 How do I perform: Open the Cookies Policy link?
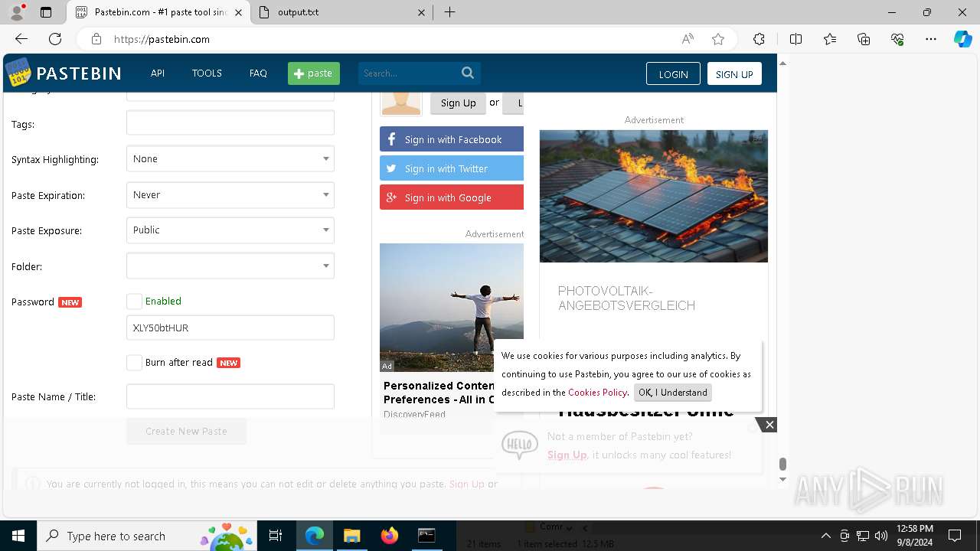[x=597, y=393]
